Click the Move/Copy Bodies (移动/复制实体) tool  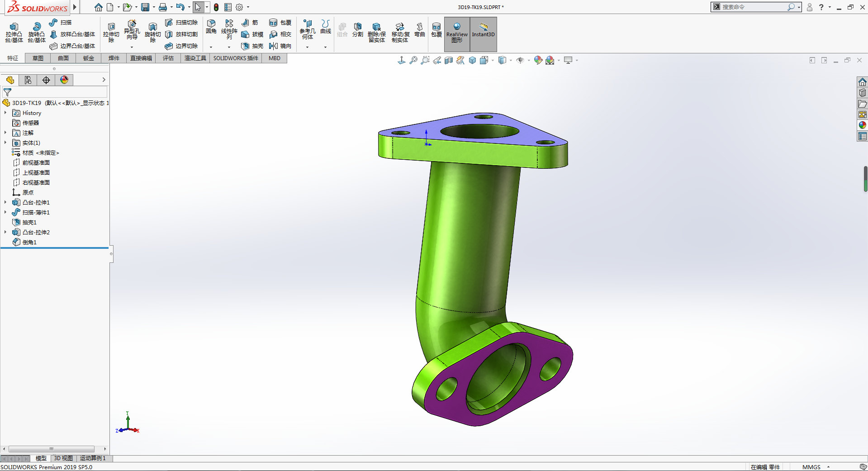(400, 33)
